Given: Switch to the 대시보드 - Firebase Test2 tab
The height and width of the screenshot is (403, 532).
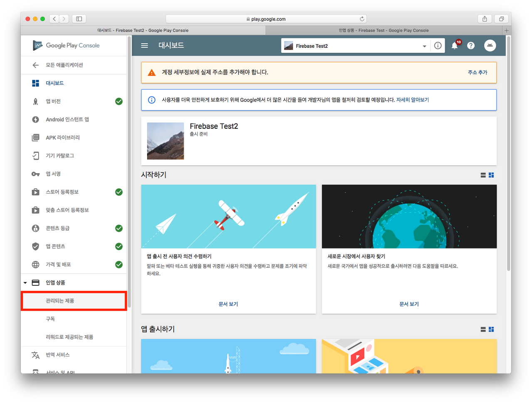Looking at the screenshot, I should click(x=143, y=30).
